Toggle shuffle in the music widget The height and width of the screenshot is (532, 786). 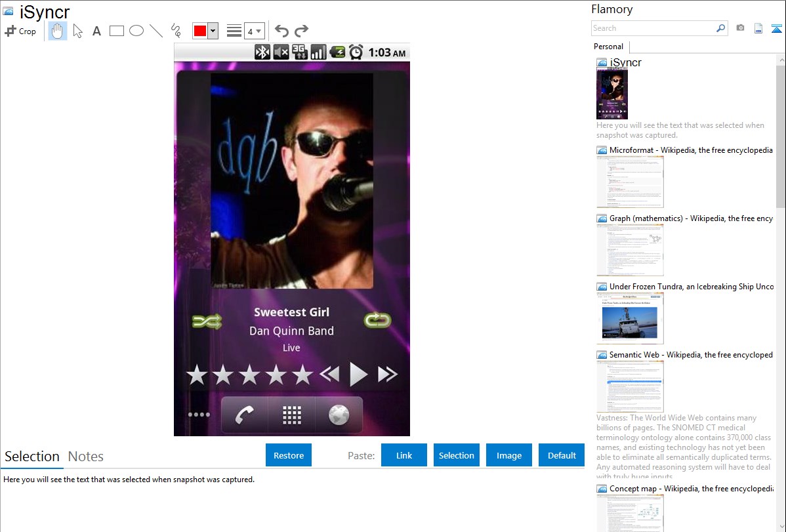207,321
